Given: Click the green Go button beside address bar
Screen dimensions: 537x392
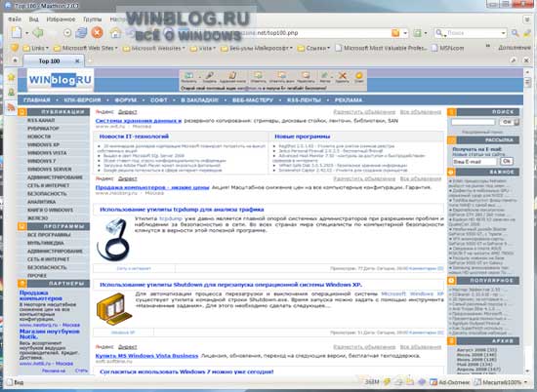Looking at the screenshot, I should point(417,33).
